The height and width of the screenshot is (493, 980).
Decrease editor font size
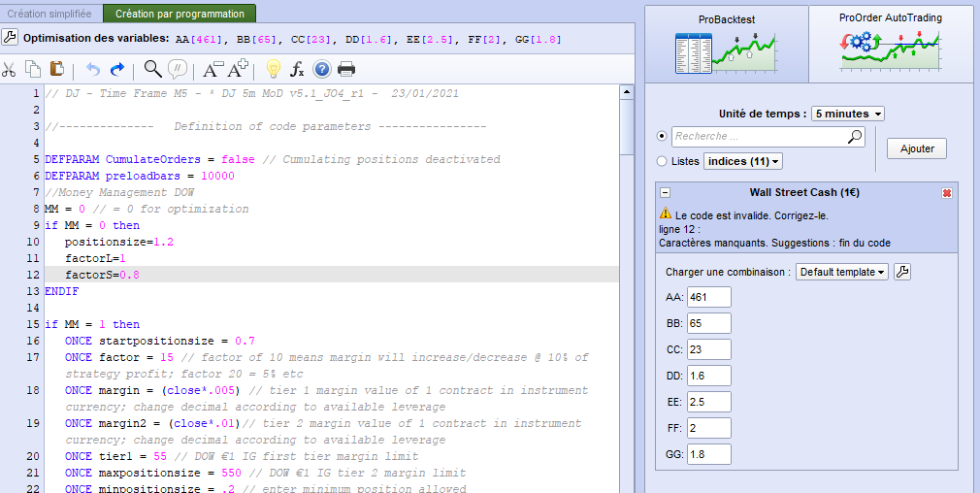click(213, 69)
